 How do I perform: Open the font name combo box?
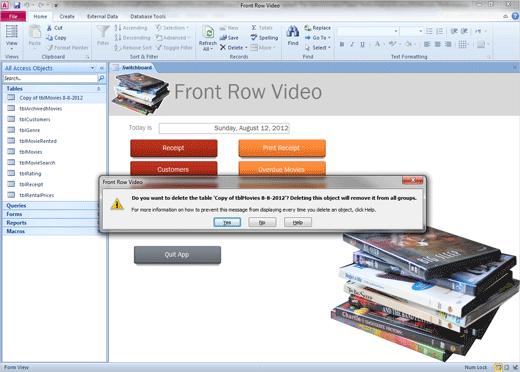[368, 31]
